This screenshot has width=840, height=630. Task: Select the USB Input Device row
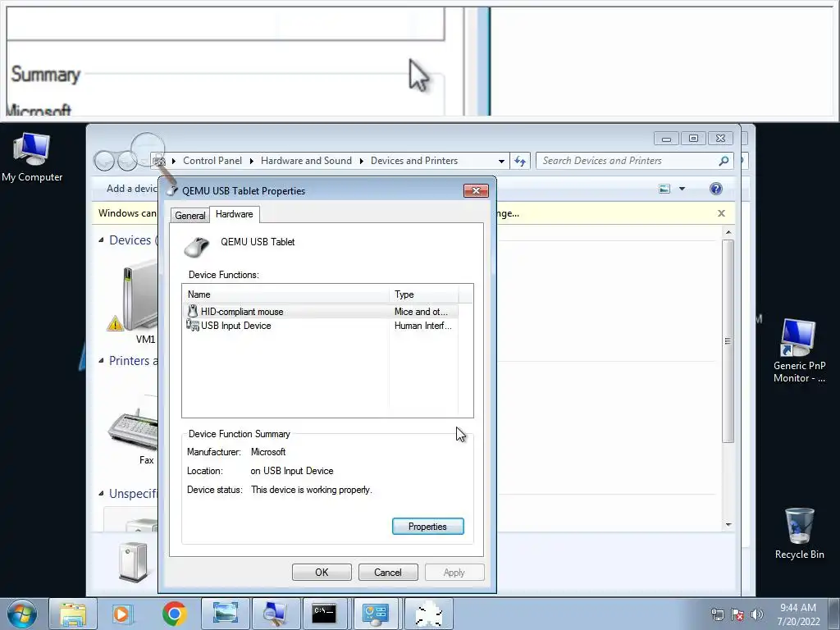[x=321, y=325]
